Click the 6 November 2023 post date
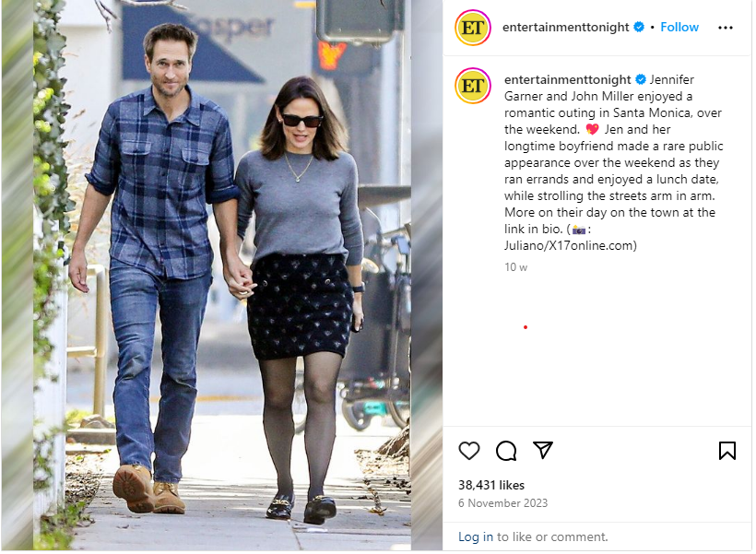This screenshot has width=756, height=554. (502, 503)
